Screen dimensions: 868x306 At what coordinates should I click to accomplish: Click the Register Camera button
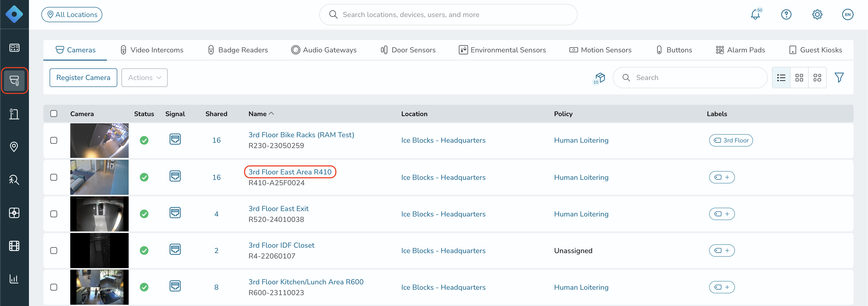pyautogui.click(x=83, y=78)
